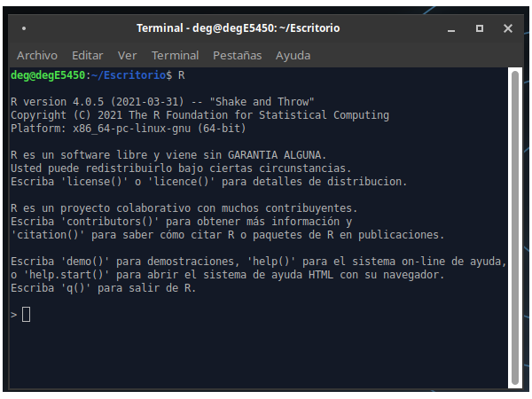Close the Terminal window
532x399 pixels.
[507, 28]
